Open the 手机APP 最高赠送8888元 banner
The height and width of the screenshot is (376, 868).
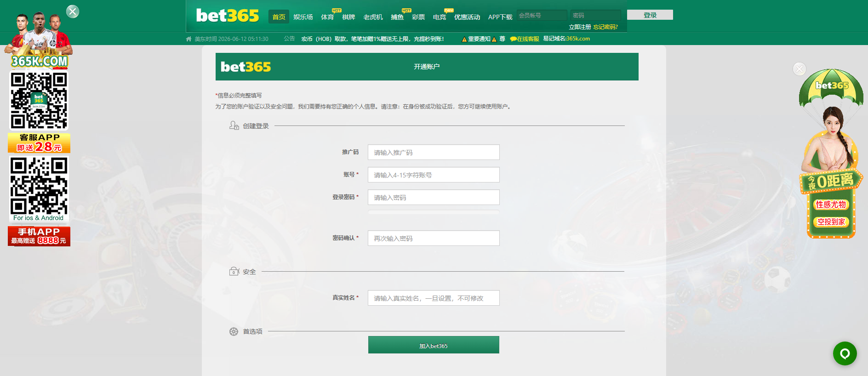tap(39, 236)
